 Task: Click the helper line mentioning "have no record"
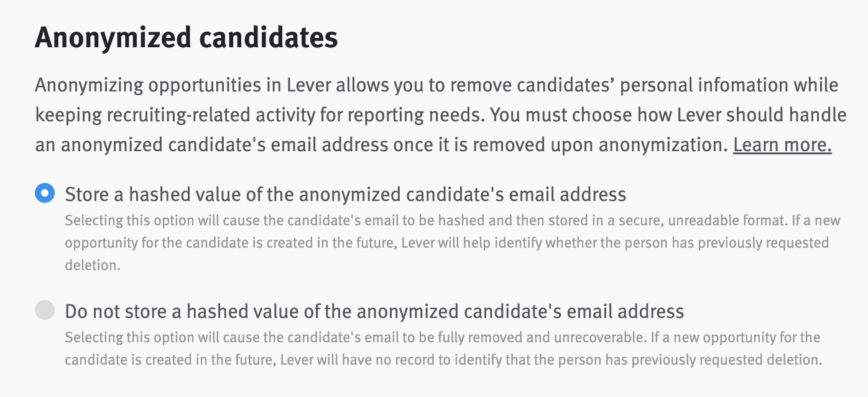443,360
